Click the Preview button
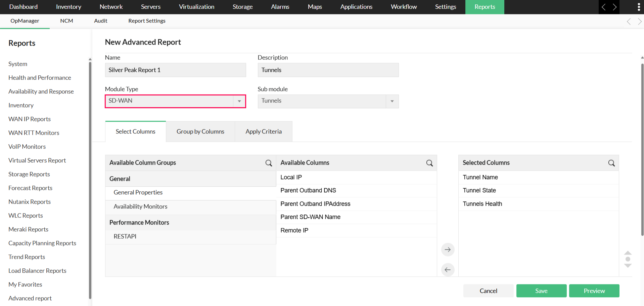644x306 pixels. pos(594,291)
